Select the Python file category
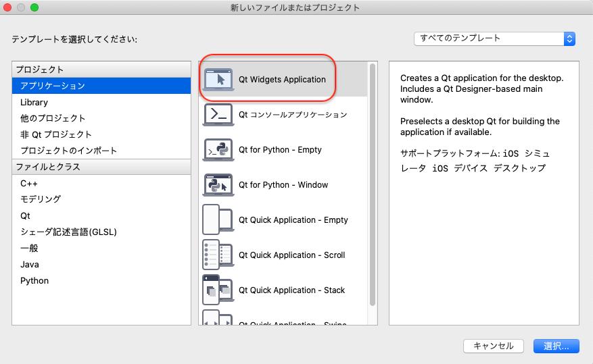 (x=101, y=280)
